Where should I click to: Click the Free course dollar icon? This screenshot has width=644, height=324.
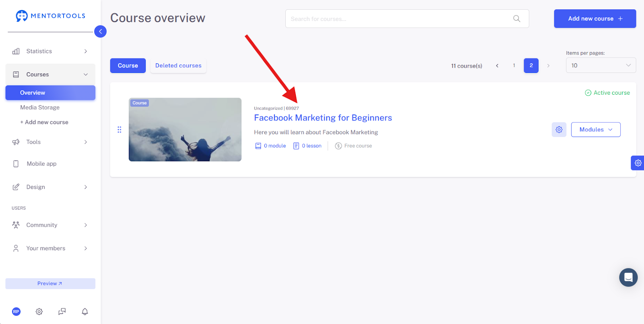(x=339, y=146)
